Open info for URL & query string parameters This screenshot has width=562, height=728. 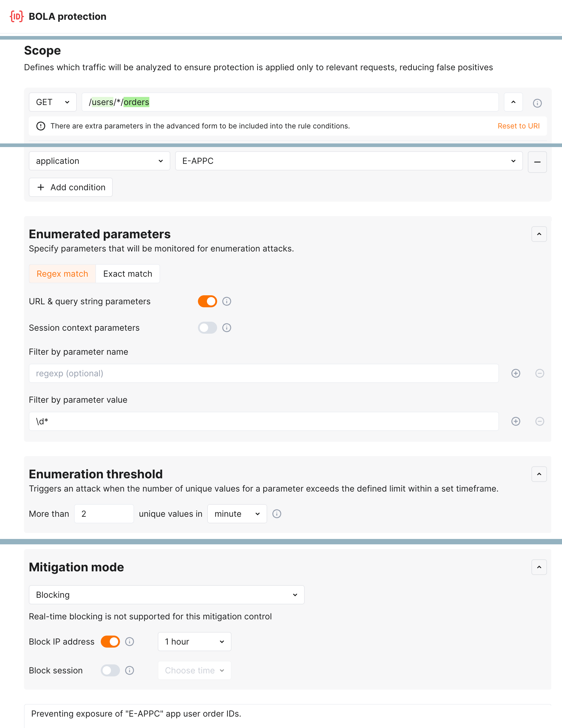pyautogui.click(x=227, y=301)
